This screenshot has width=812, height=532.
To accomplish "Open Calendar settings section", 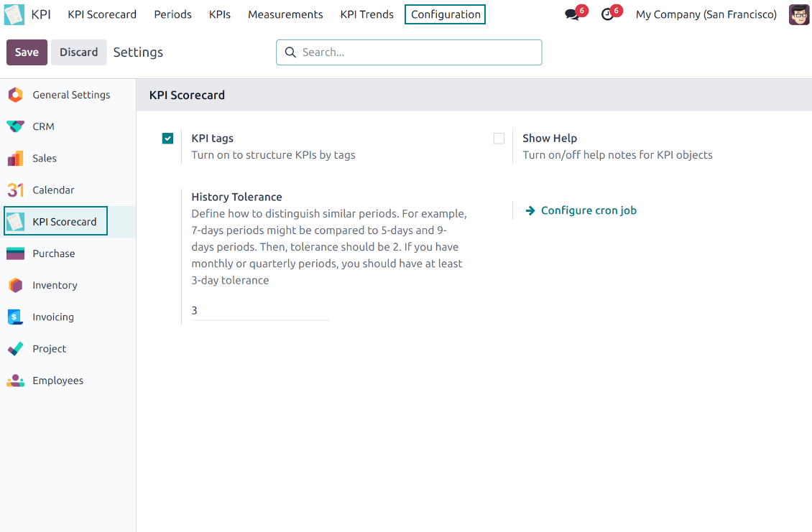I will point(53,190).
